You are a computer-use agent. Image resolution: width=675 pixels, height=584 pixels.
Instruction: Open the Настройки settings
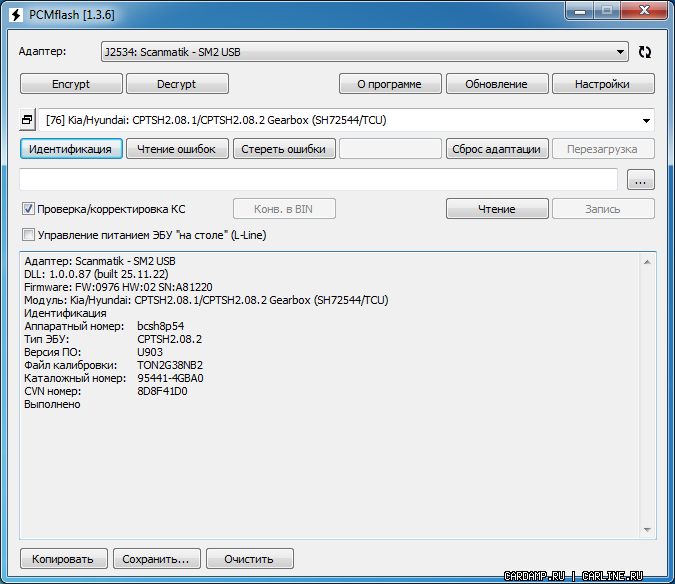click(603, 84)
